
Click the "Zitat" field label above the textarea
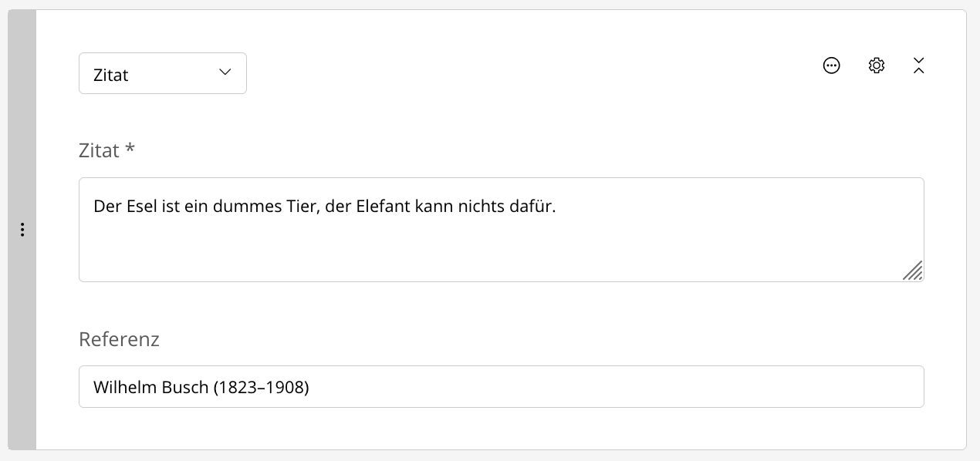click(x=99, y=150)
